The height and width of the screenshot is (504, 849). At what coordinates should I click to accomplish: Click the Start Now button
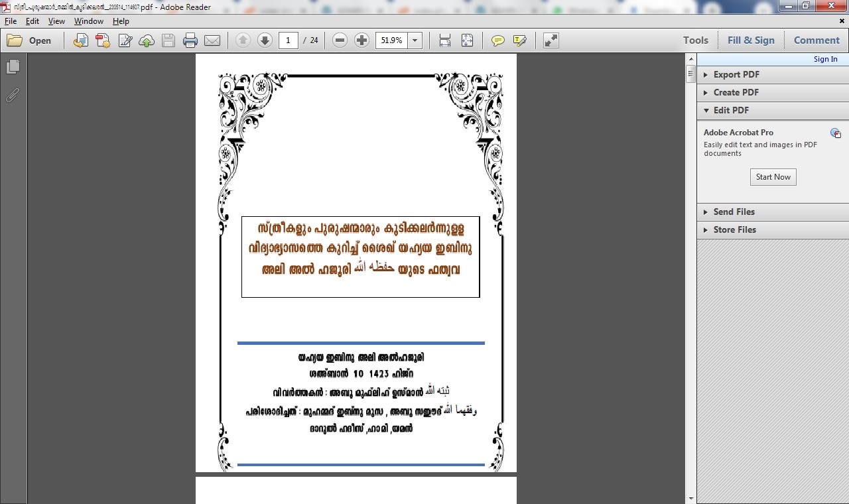coord(773,177)
